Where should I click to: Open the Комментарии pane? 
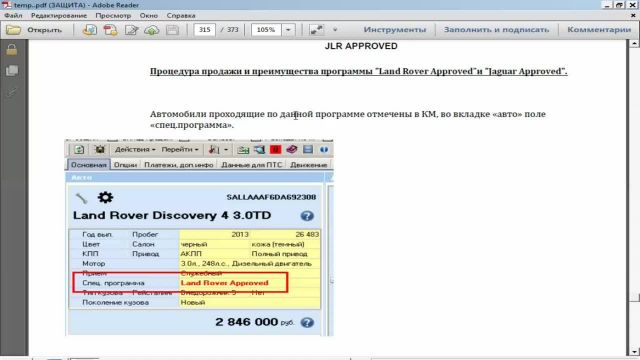[x=599, y=30]
